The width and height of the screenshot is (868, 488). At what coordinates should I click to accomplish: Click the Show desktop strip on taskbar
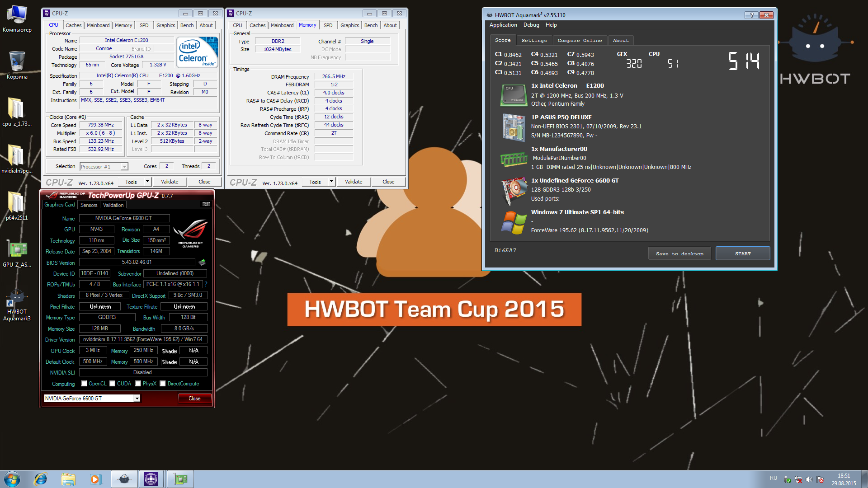tap(864, 479)
